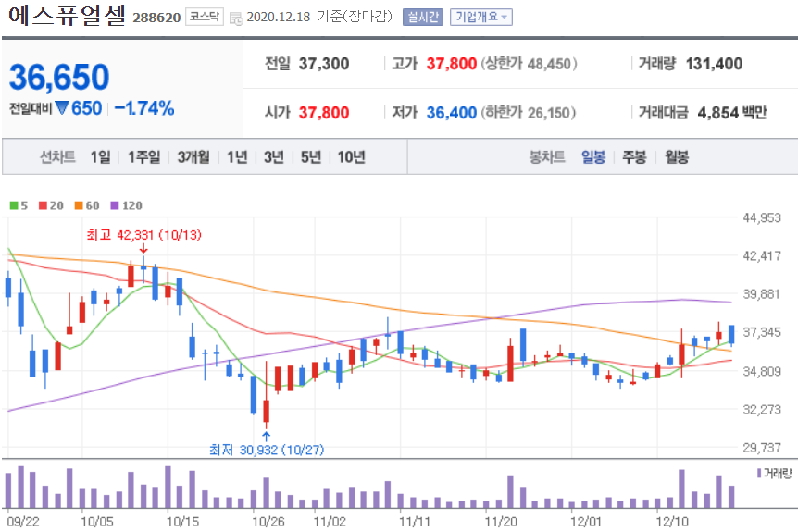Click the current price 36,650
Viewport: 798px width, 532px height.
click(59, 78)
